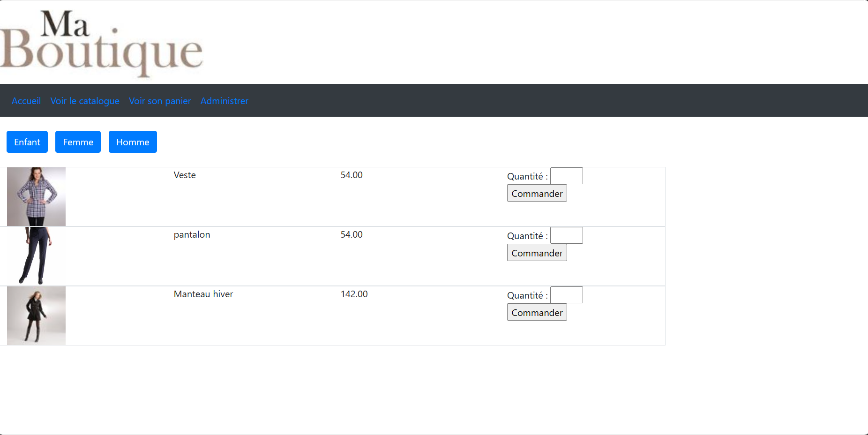Select the Administrer menu link
Viewport: 868px width, 435px height.
[x=224, y=101]
